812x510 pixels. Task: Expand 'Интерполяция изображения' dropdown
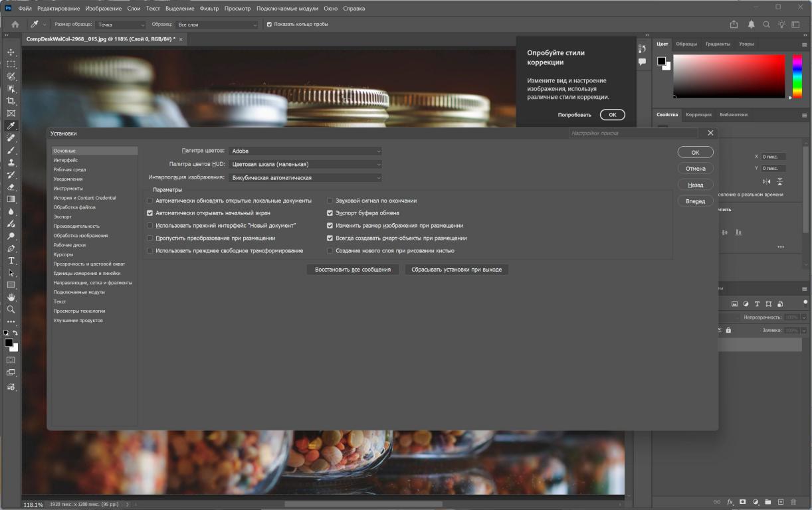[x=305, y=178]
